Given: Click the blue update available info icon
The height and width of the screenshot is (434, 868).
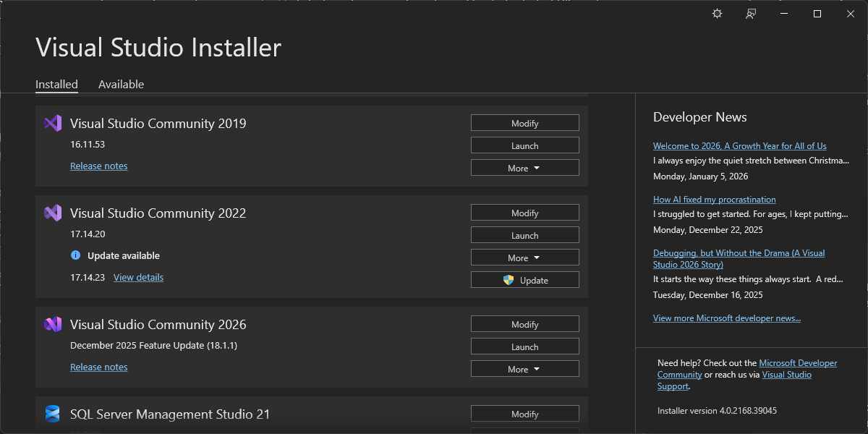Looking at the screenshot, I should (x=75, y=255).
